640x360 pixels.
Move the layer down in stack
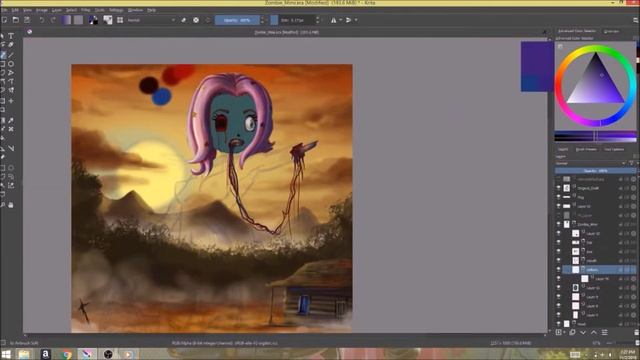click(x=583, y=332)
